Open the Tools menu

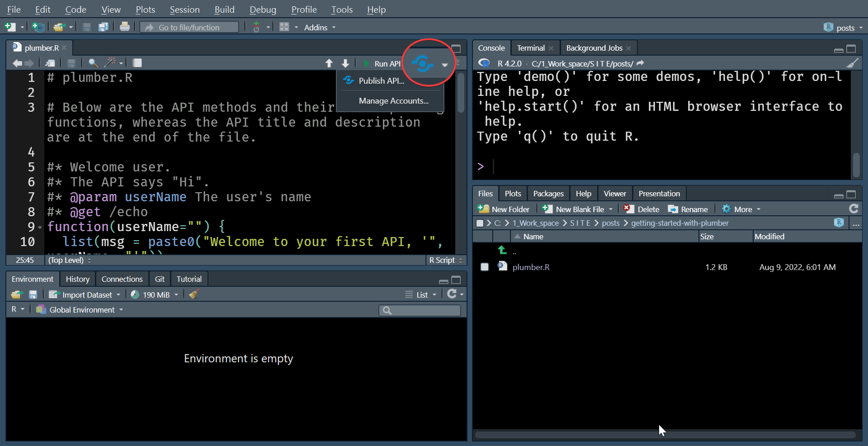341,9
